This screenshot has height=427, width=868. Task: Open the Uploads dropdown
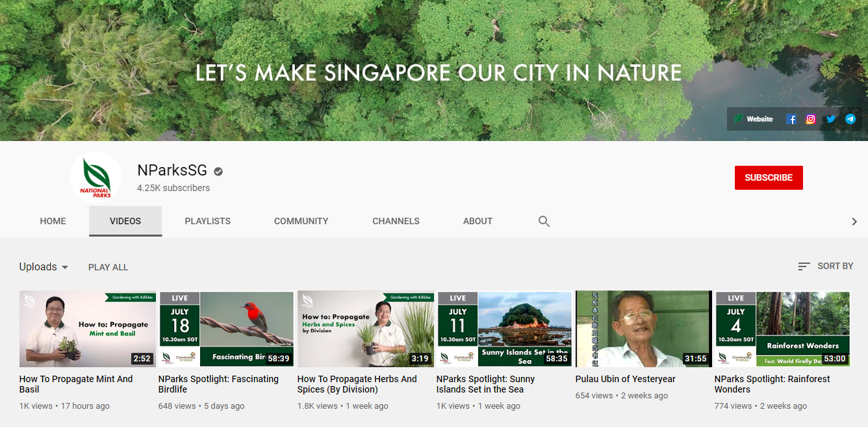click(x=44, y=266)
